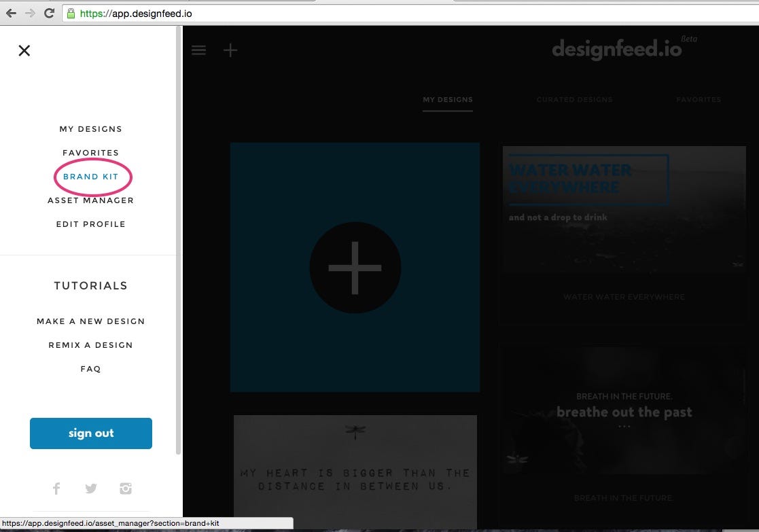The height and width of the screenshot is (532, 759).
Task: Open the Twitter social icon
Action: click(x=91, y=489)
